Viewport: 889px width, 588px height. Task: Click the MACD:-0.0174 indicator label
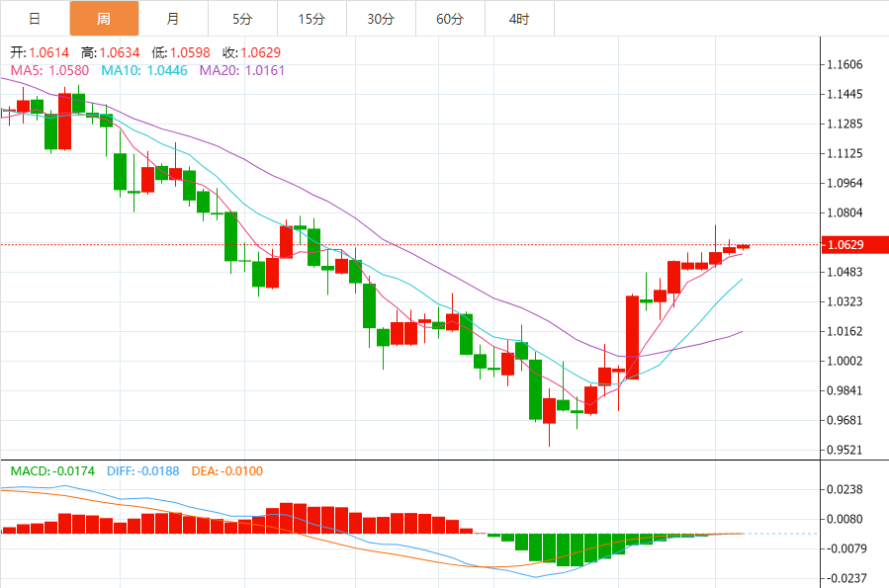pos(52,471)
